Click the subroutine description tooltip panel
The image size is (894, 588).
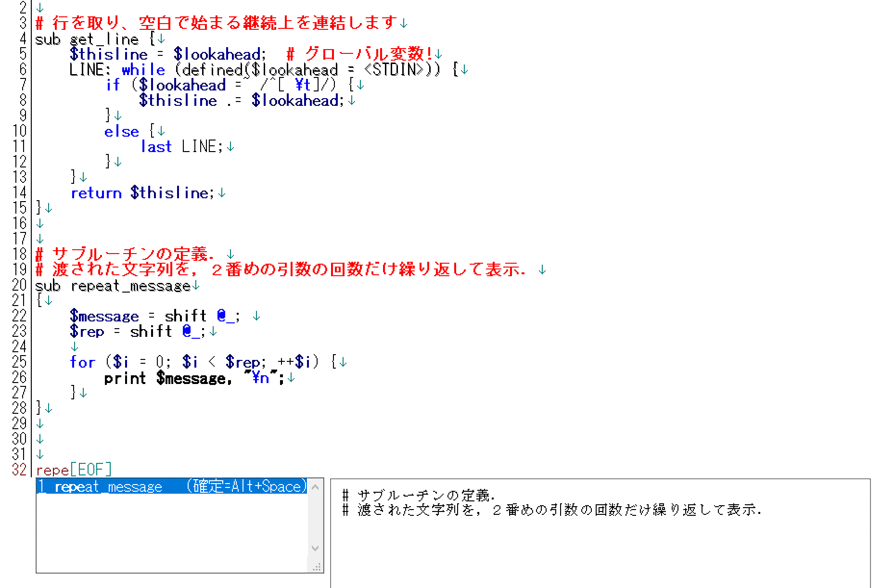[600, 533]
